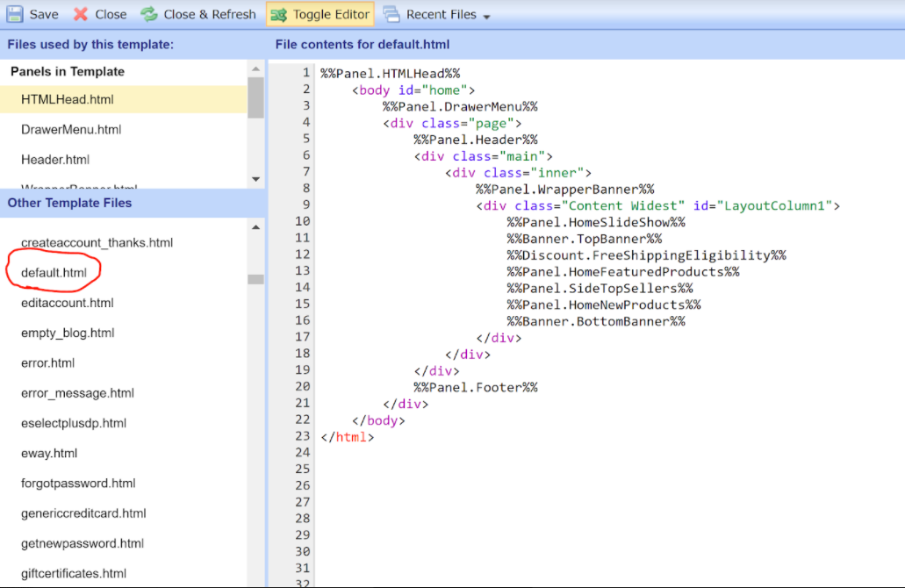Click down arrow of Panels list scrollbar
905x588 pixels.
point(255,179)
